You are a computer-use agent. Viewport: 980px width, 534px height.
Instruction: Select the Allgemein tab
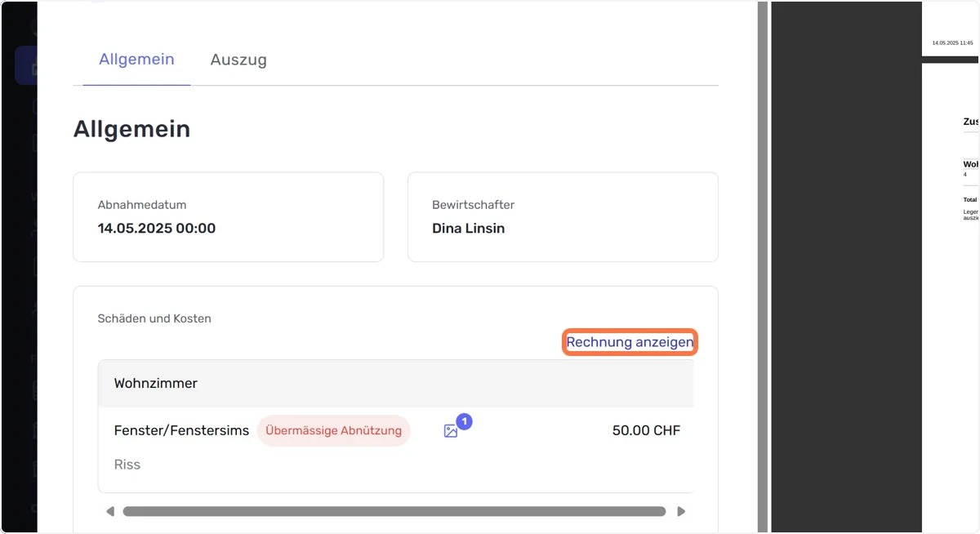136,60
